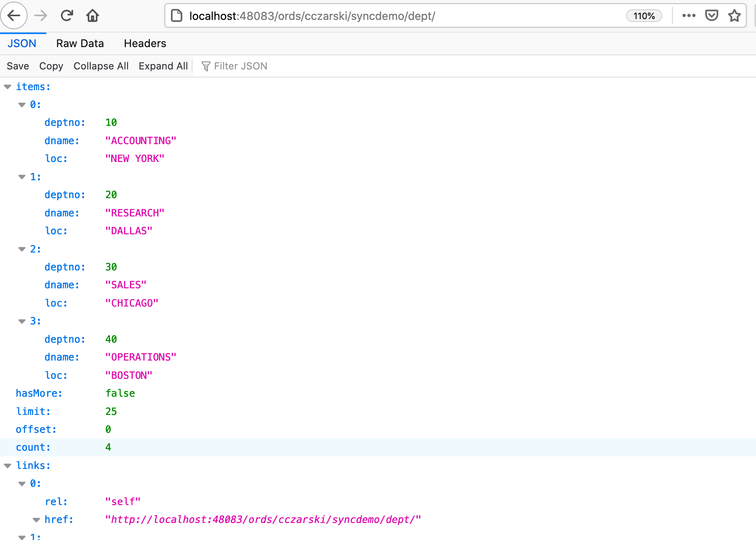The image size is (756, 540).
Task: Click the Filter JSON funnel icon
Action: coord(206,66)
